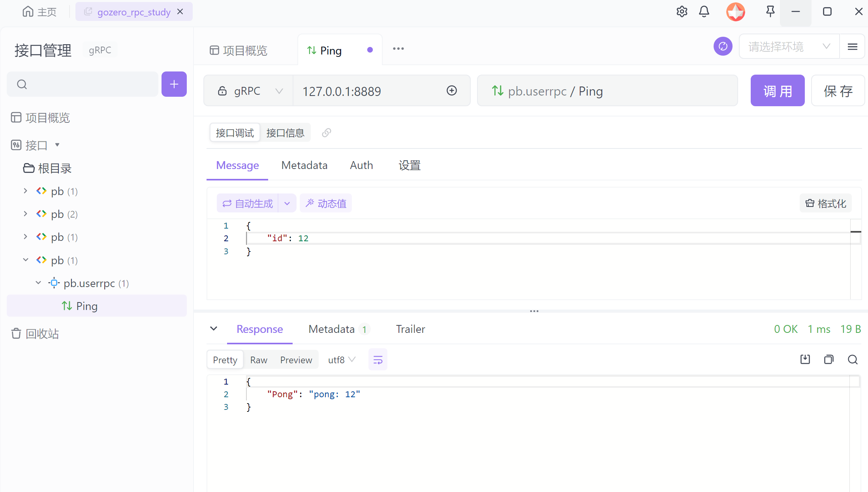Format the message with 格式化 icon

click(x=825, y=203)
